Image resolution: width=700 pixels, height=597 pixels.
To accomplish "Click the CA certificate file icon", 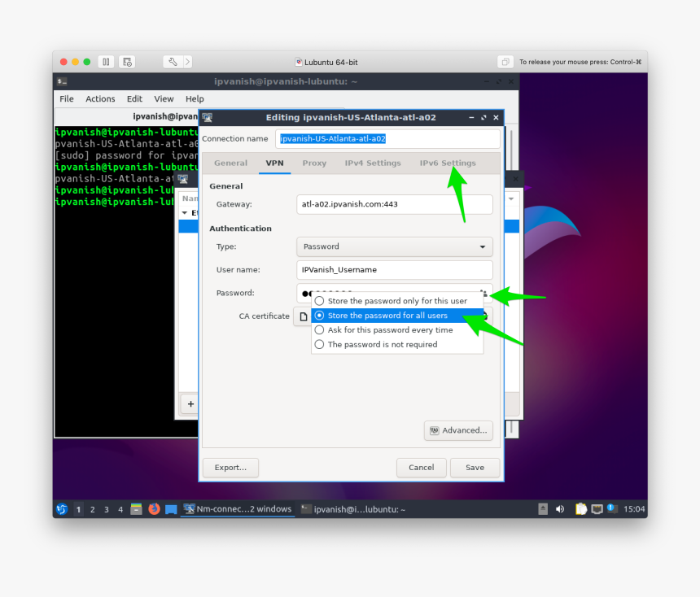I will (x=304, y=316).
